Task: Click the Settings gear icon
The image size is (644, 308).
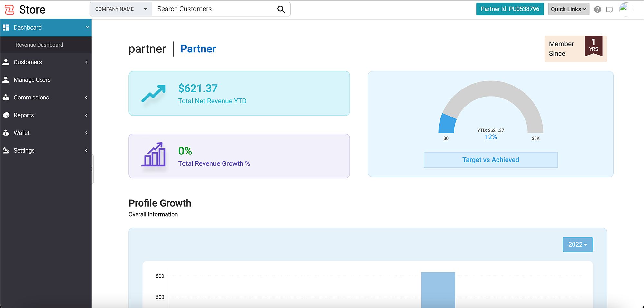Action: click(6, 150)
